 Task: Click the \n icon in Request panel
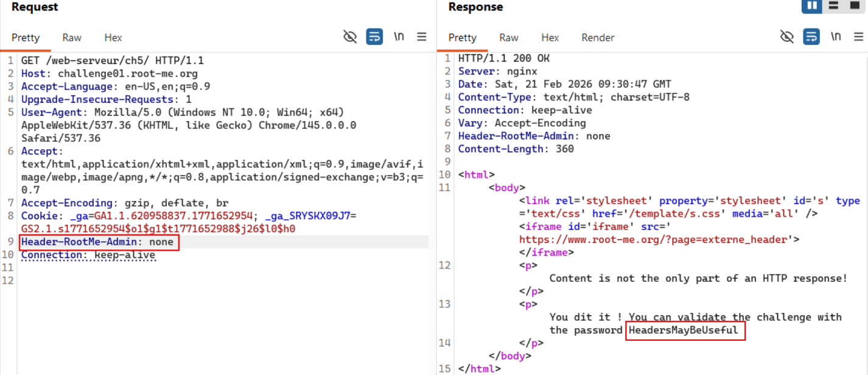coord(399,37)
